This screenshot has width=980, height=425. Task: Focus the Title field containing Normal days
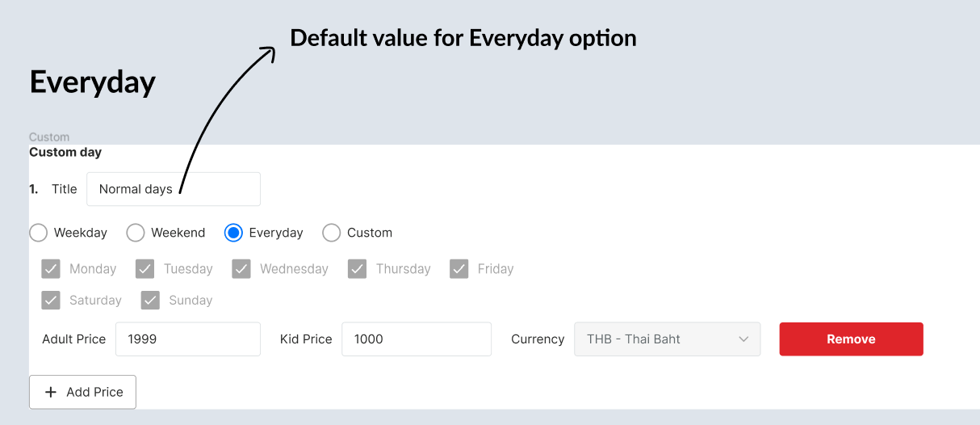point(174,189)
